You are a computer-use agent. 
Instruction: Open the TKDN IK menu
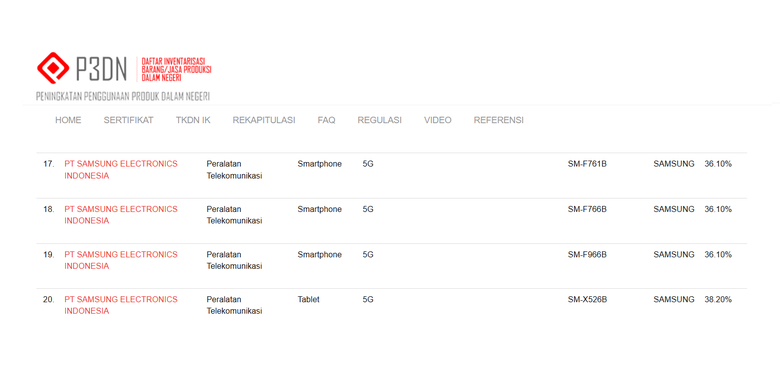[193, 120]
